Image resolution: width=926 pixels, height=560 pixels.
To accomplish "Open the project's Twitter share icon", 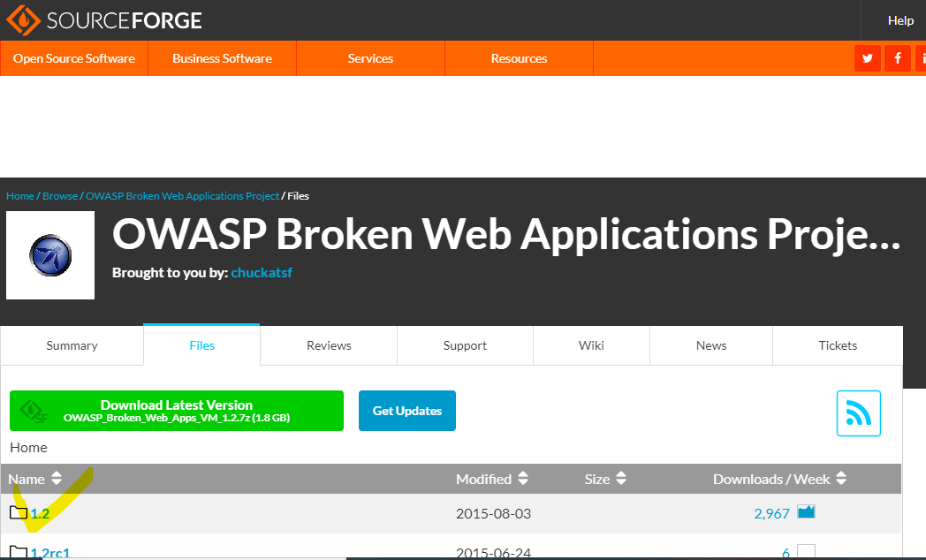I will click(x=867, y=58).
